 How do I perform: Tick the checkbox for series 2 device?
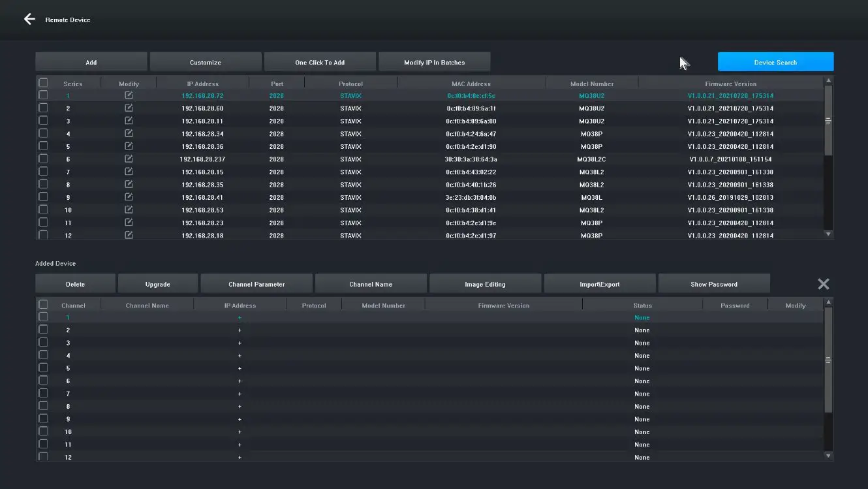click(43, 108)
